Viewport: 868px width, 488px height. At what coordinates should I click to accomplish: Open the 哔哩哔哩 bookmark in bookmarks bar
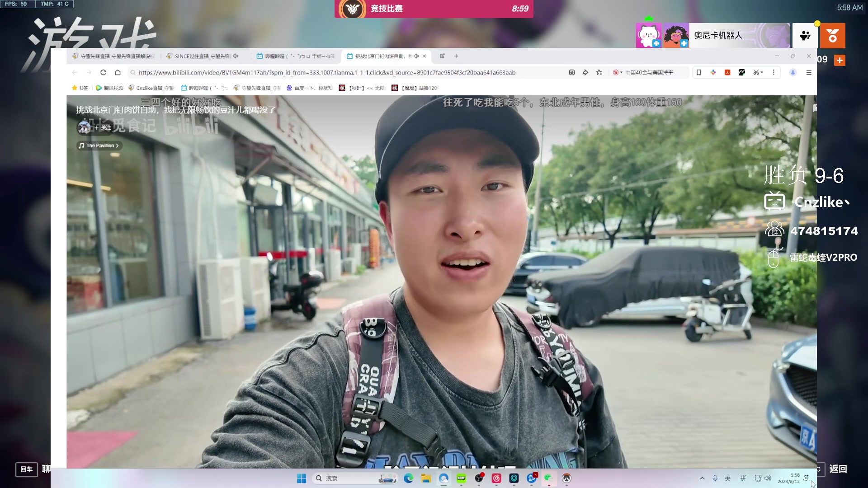pyautogui.click(x=204, y=88)
